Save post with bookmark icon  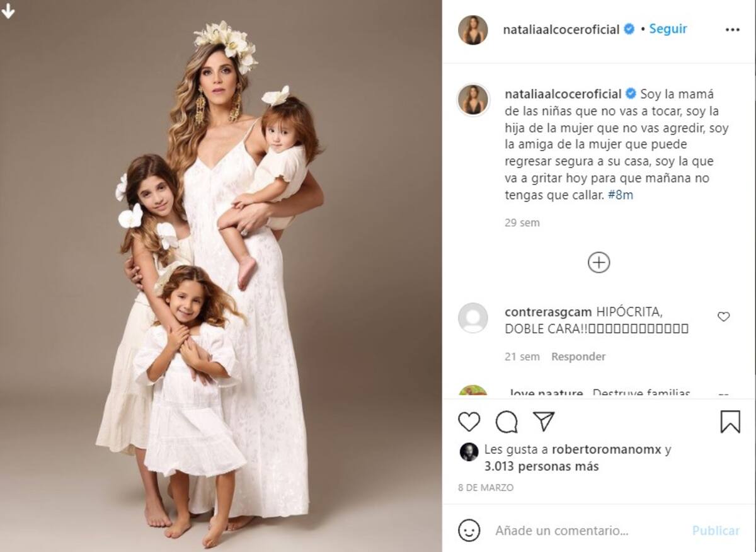[x=730, y=422]
